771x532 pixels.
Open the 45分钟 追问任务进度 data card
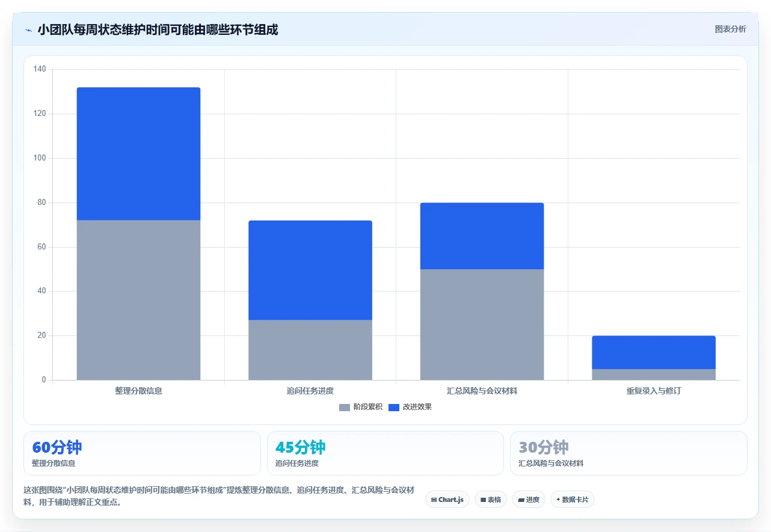click(x=385, y=453)
